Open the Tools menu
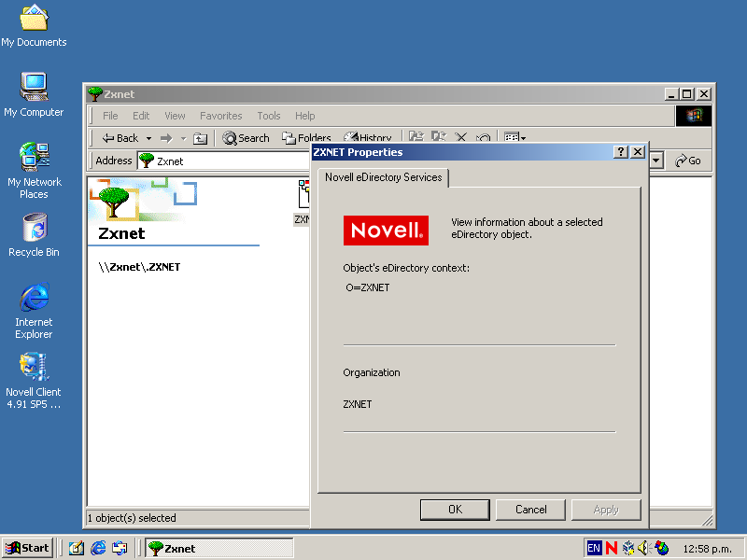 click(x=269, y=116)
